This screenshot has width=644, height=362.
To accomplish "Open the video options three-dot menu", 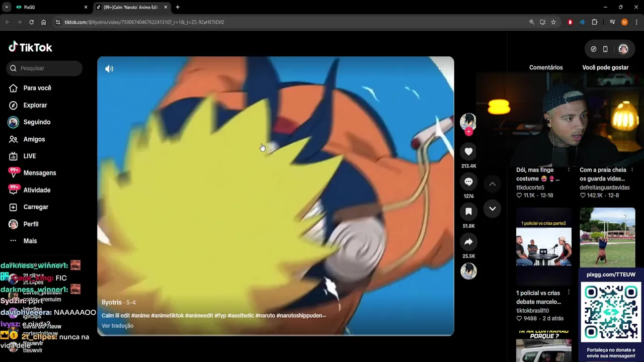I will pos(442,69).
